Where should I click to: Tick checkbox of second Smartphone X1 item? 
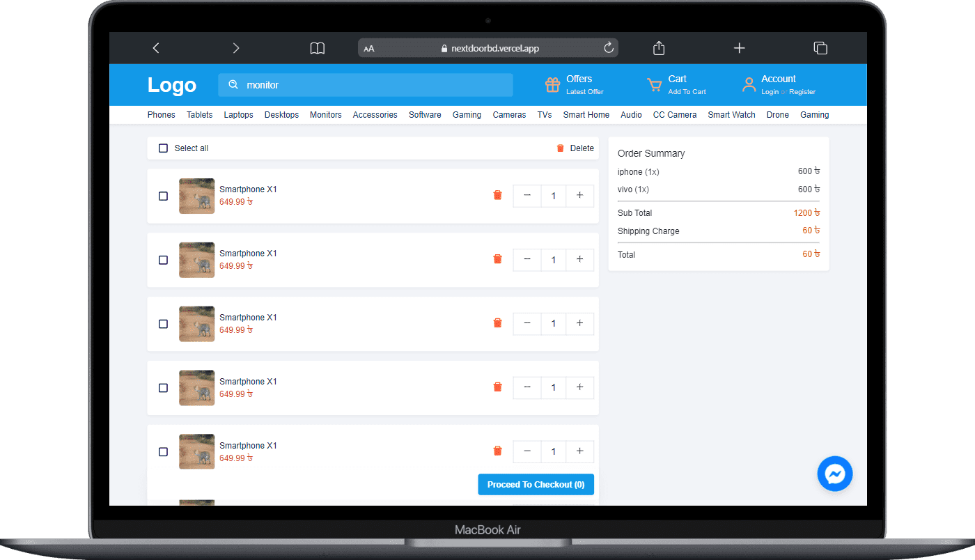click(x=163, y=260)
